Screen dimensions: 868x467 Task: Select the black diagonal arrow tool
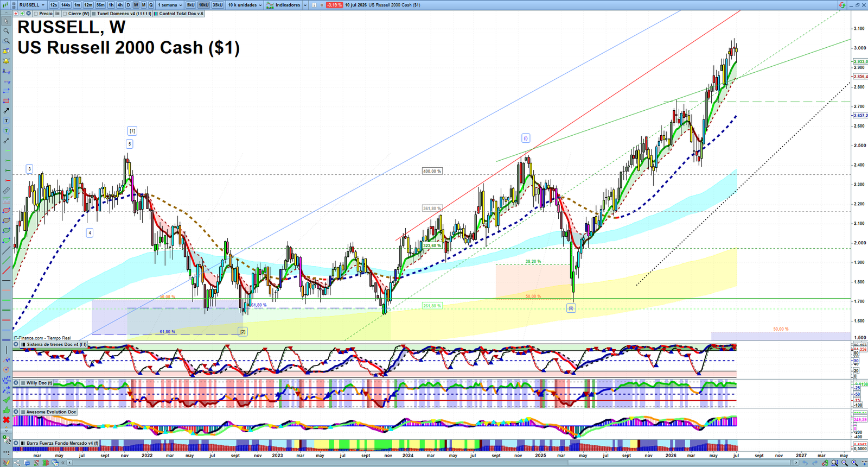click(x=6, y=111)
